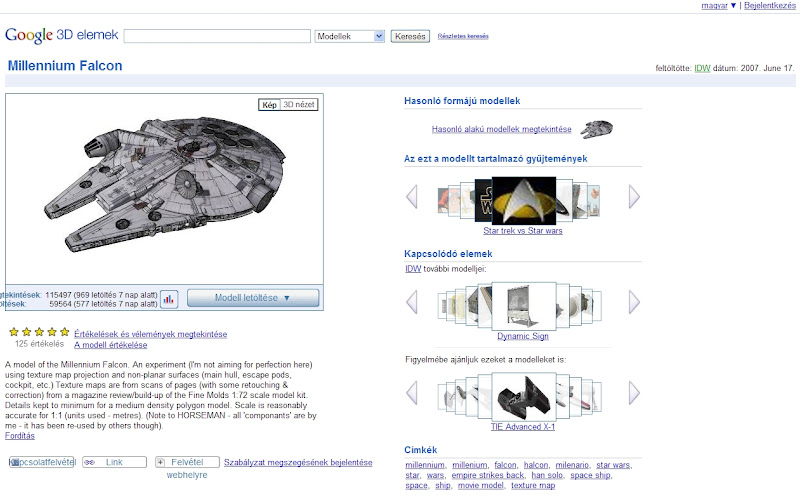Open the Star trek vs Star wars collection thumbnail
800x504 pixels.
coord(523,200)
